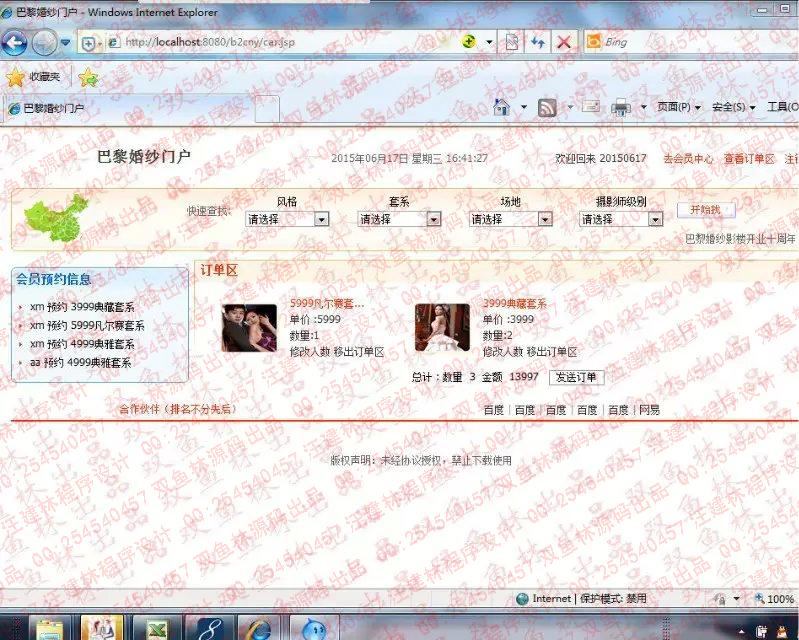Open the Favorites star button
Screen dimensions: 799x640
click(x=34, y=77)
